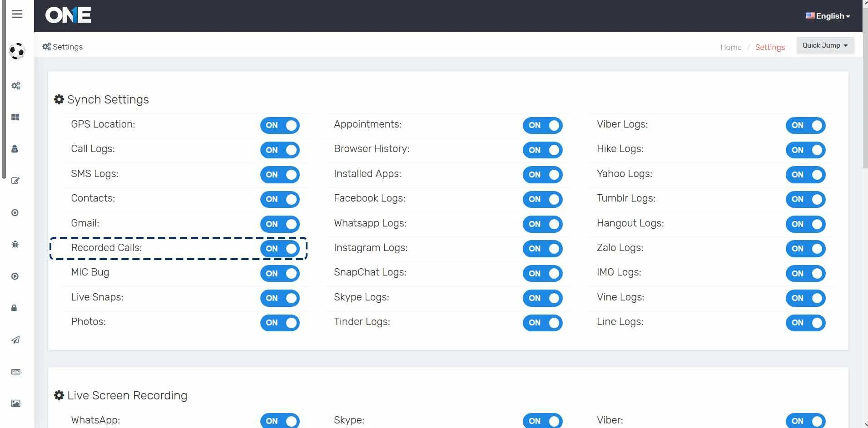Open the picture icon in sidebar
868x428 pixels.
point(15,403)
